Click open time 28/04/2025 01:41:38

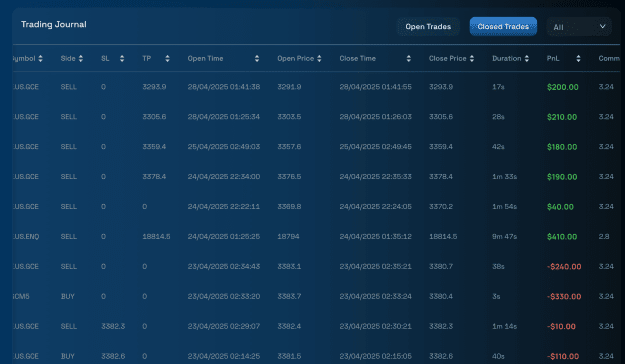point(224,87)
